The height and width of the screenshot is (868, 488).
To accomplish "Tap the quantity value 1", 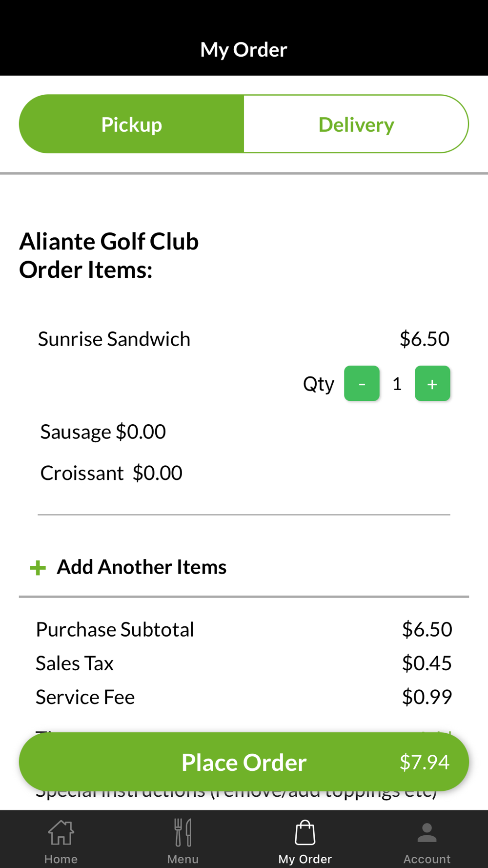I will [397, 384].
